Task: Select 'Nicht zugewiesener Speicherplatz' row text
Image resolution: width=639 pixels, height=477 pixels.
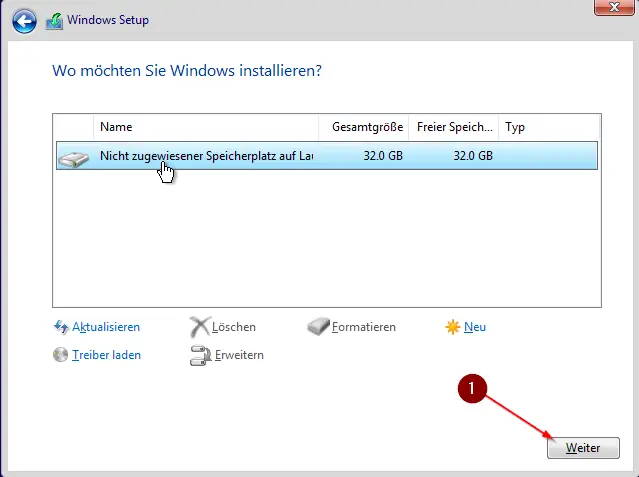Action: tap(206, 156)
